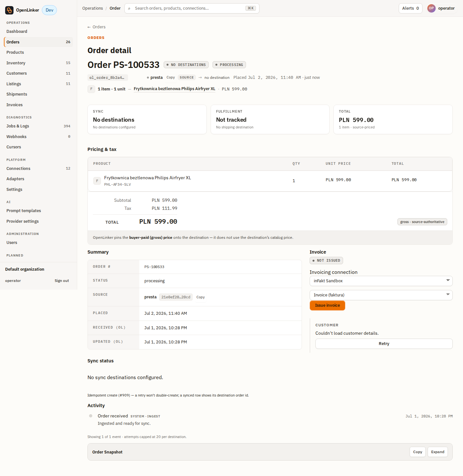Open Jobs & Logs in sidebar
This screenshot has height=476, width=463.
(38, 126)
